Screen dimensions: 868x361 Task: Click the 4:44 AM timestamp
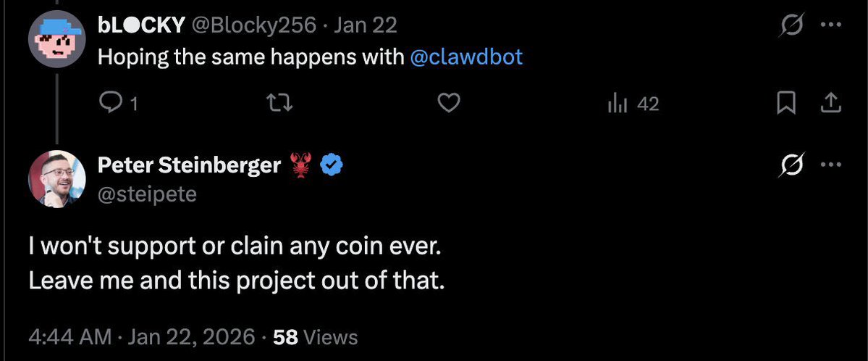70,337
